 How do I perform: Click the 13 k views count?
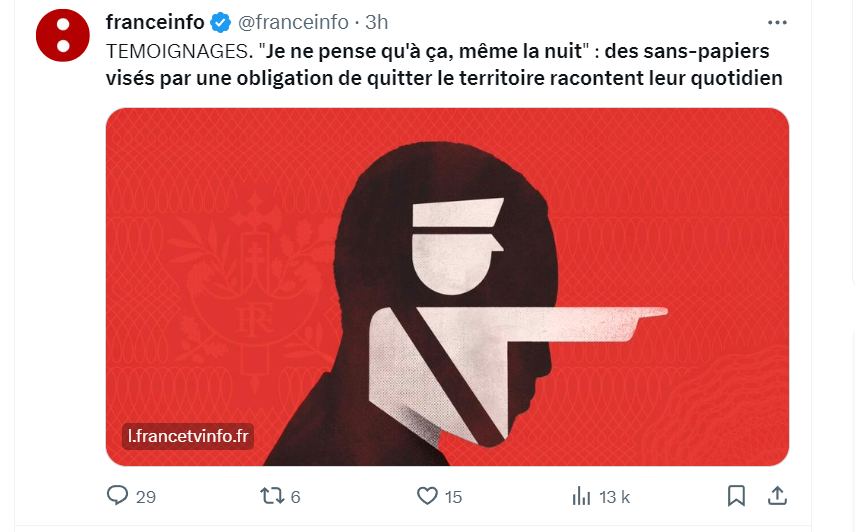pos(615,497)
